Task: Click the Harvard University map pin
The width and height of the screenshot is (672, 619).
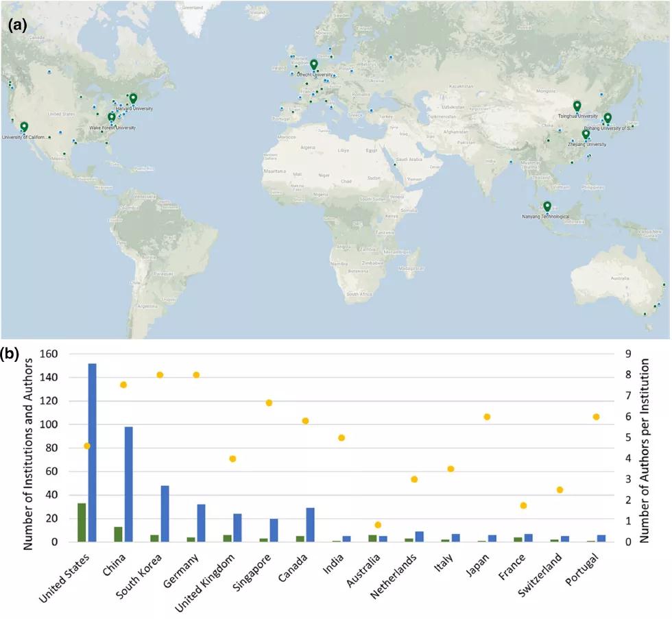Action: pos(133,99)
